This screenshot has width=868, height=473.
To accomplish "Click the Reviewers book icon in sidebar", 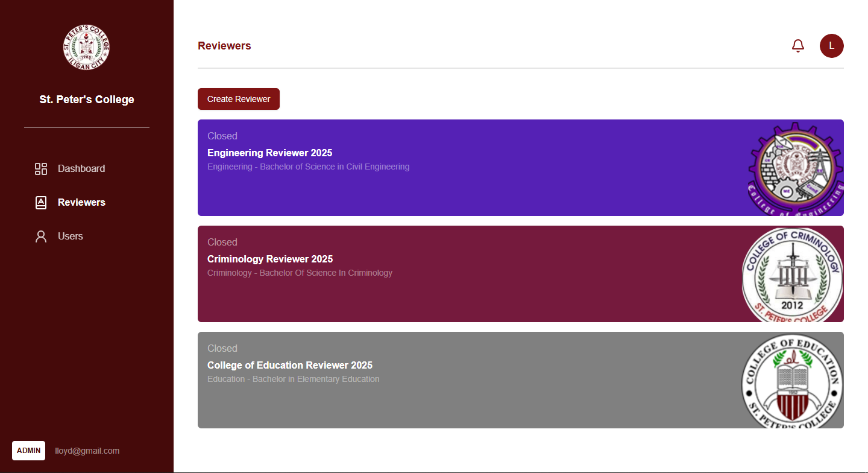I will click(41, 203).
